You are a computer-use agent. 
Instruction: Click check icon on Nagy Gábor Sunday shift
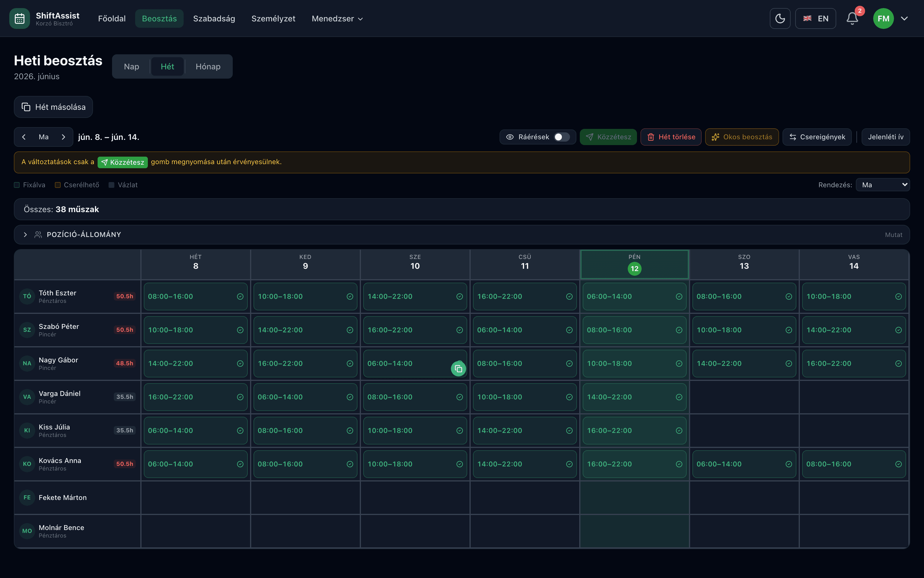coord(898,364)
